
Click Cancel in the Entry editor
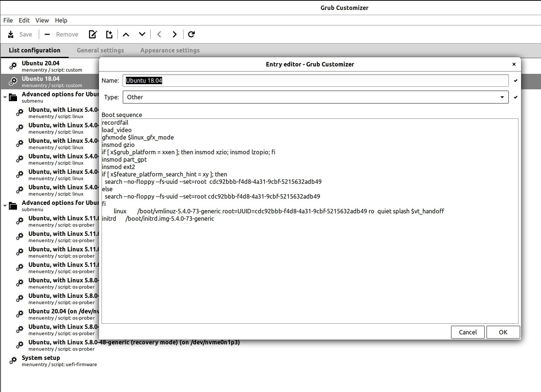pos(468,332)
